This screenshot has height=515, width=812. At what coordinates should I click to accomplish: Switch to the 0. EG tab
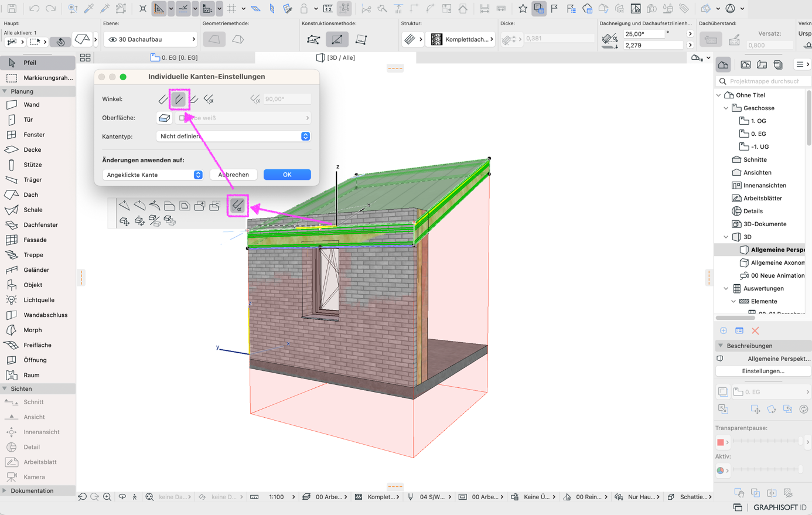click(x=175, y=57)
